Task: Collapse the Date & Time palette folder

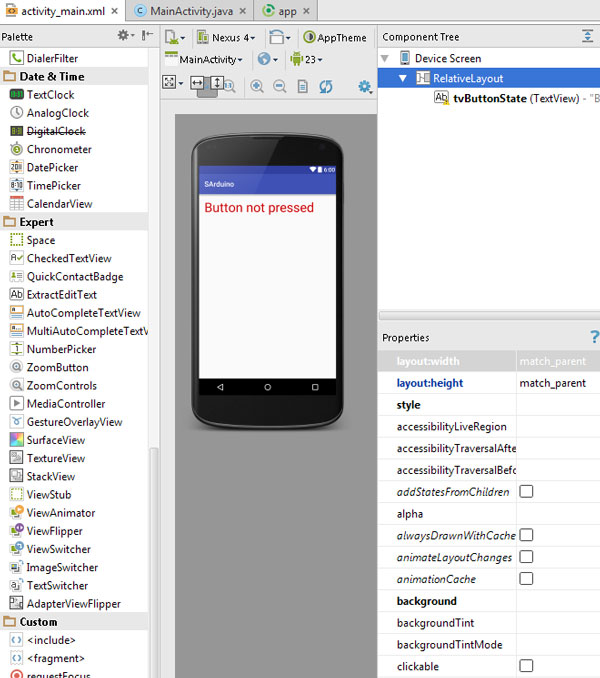Action: pyautogui.click(x=9, y=77)
